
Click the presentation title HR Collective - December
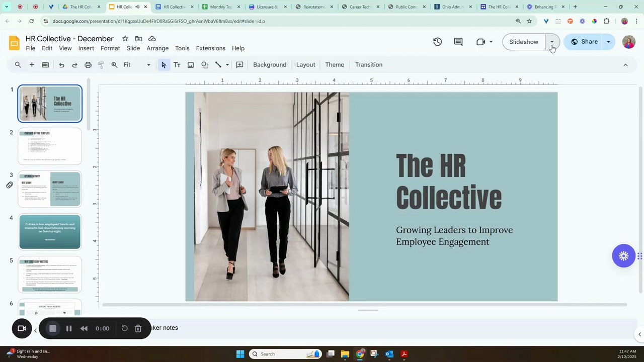69,39
